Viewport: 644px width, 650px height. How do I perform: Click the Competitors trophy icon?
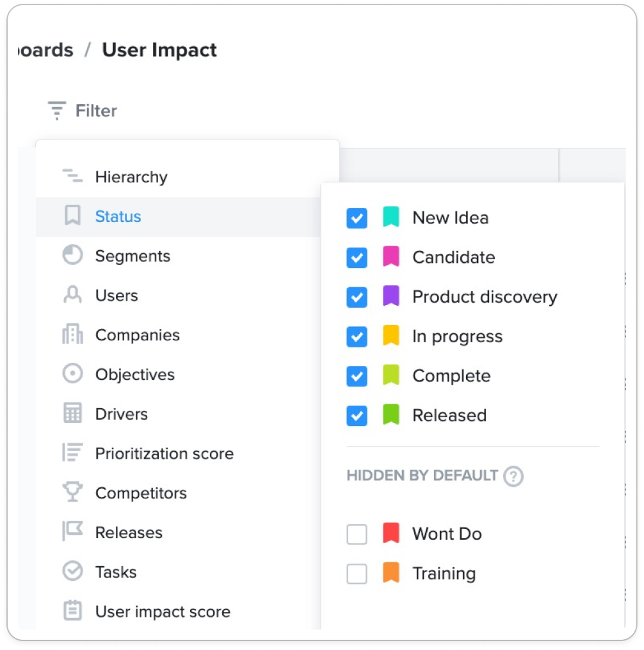tap(72, 492)
